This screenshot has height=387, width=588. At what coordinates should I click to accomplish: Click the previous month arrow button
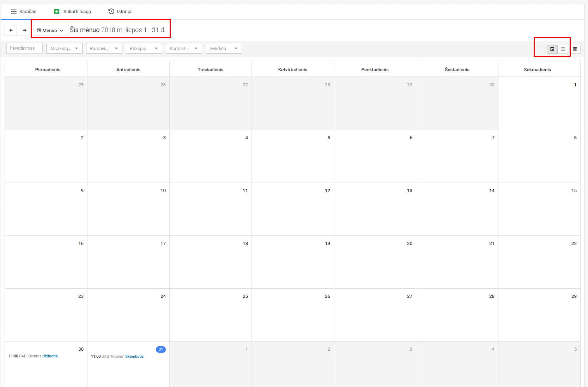11,30
